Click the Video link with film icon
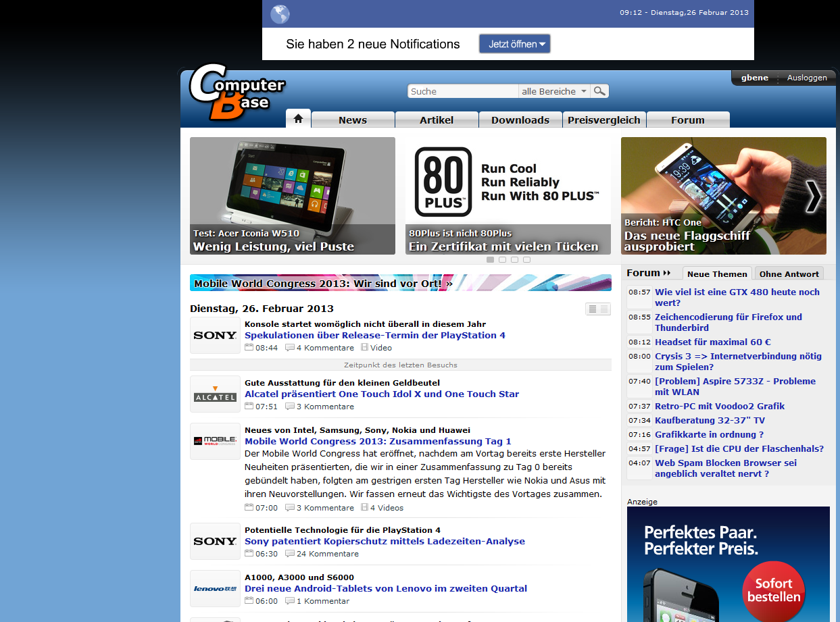 point(376,348)
